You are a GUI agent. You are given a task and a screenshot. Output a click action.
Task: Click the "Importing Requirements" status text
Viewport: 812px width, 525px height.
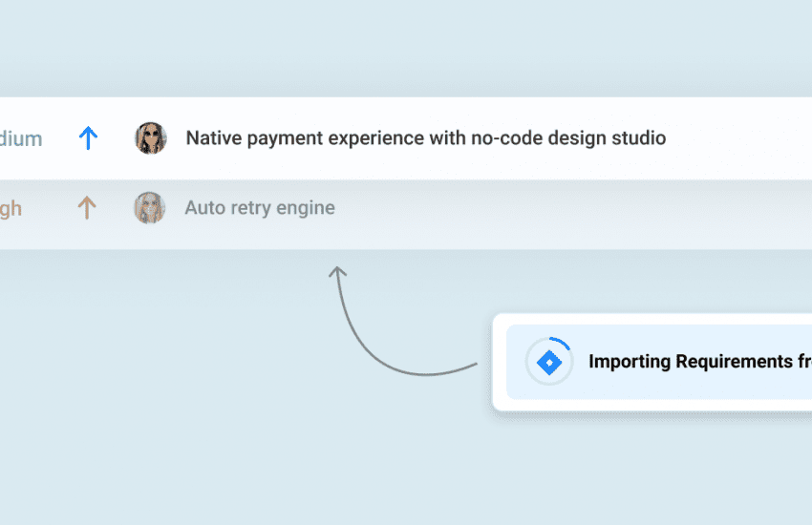pyautogui.click(x=697, y=363)
